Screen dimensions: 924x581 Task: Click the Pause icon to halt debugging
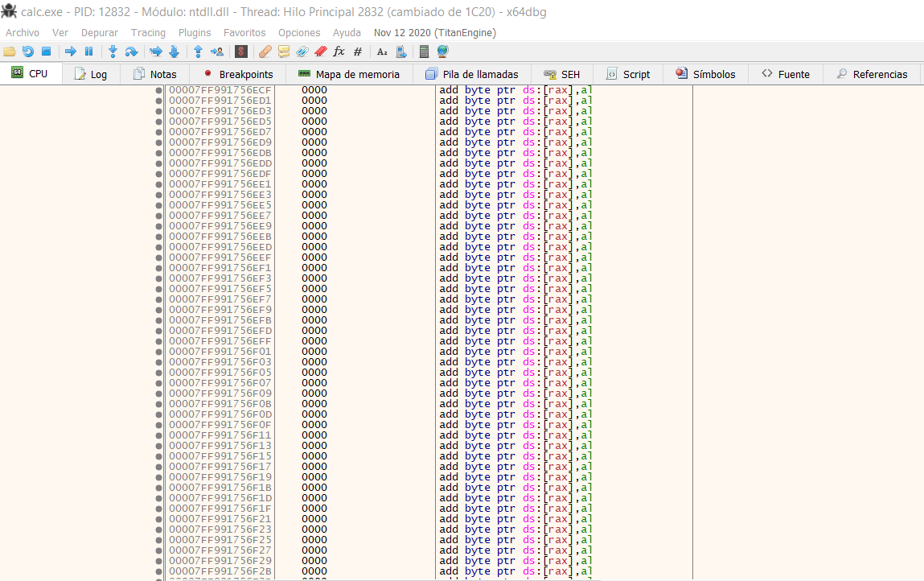pos(89,51)
